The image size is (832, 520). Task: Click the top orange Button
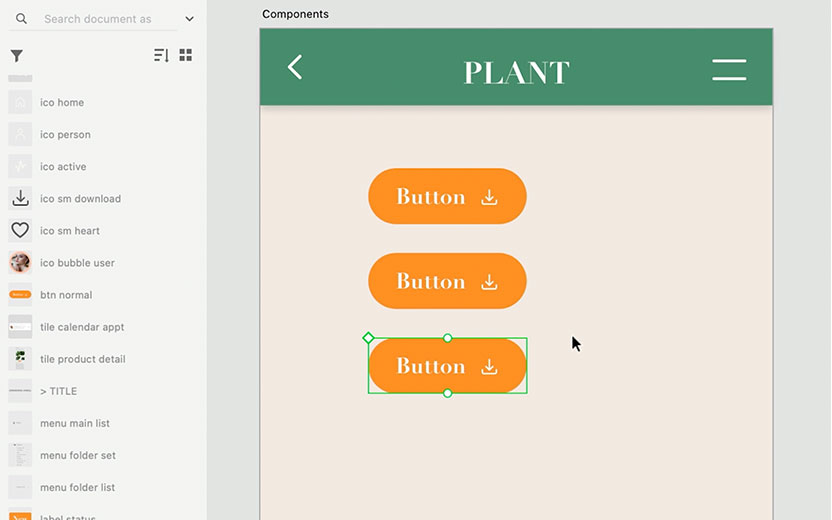click(x=447, y=197)
